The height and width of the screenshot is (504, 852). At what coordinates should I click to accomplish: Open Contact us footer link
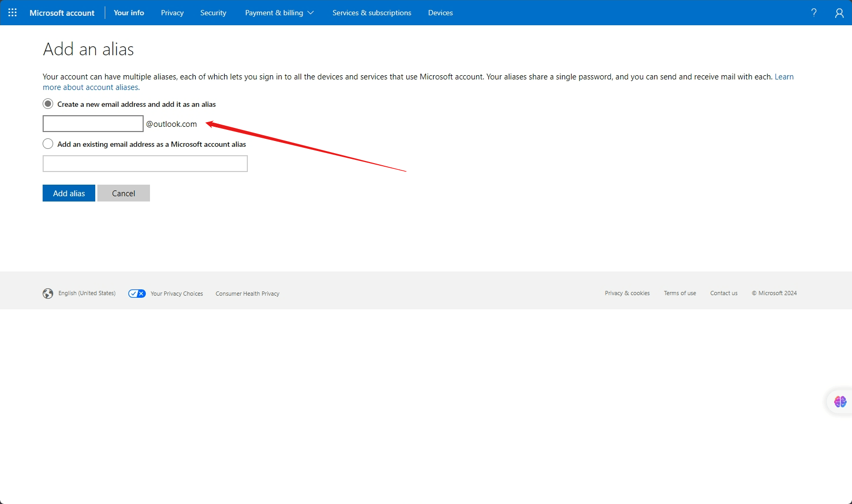click(x=724, y=293)
